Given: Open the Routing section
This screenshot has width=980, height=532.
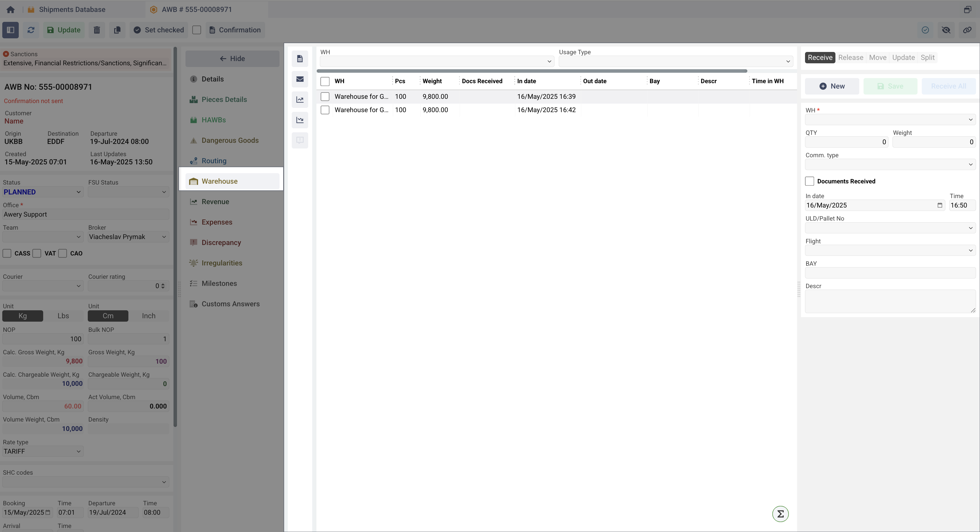Looking at the screenshot, I should point(214,161).
